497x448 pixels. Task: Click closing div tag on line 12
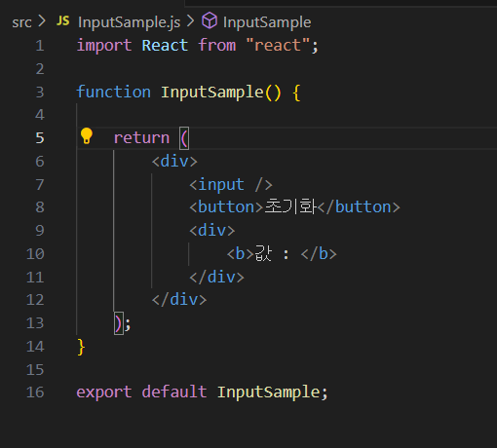[x=179, y=299]
